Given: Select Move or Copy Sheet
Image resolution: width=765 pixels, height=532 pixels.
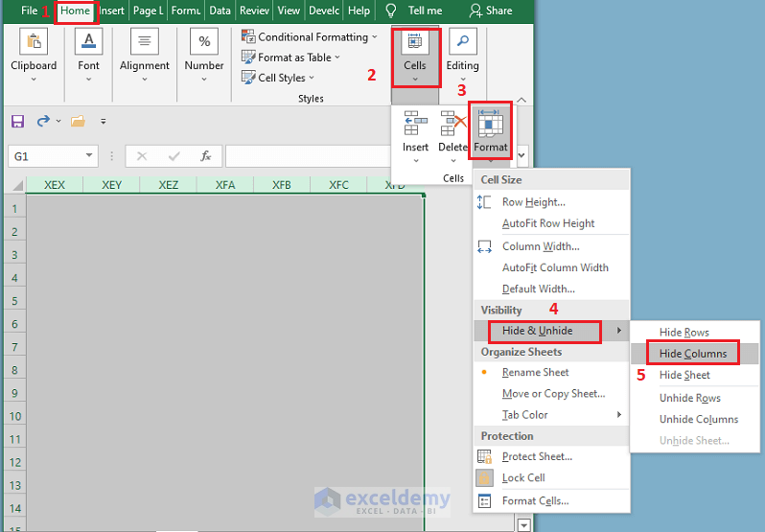Looking at the screenshot, I should tap(552, 394).
